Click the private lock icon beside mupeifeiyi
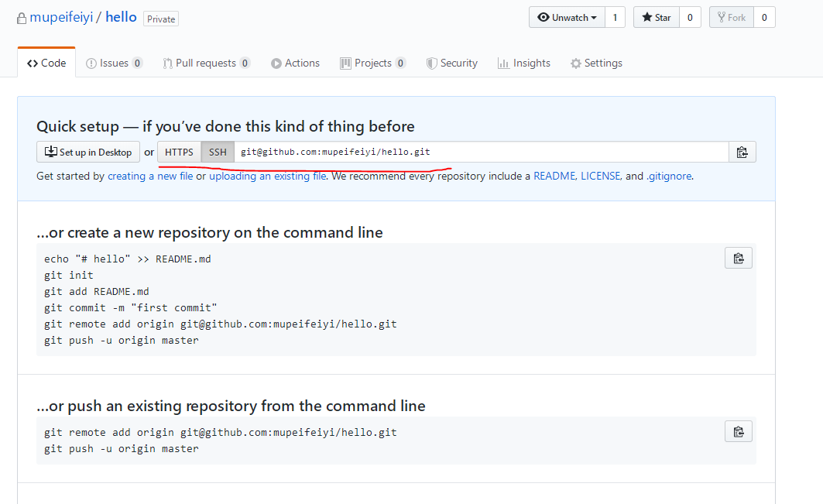Image resolution: width=823 pixels, height=504 pixels. coord(22,19)
